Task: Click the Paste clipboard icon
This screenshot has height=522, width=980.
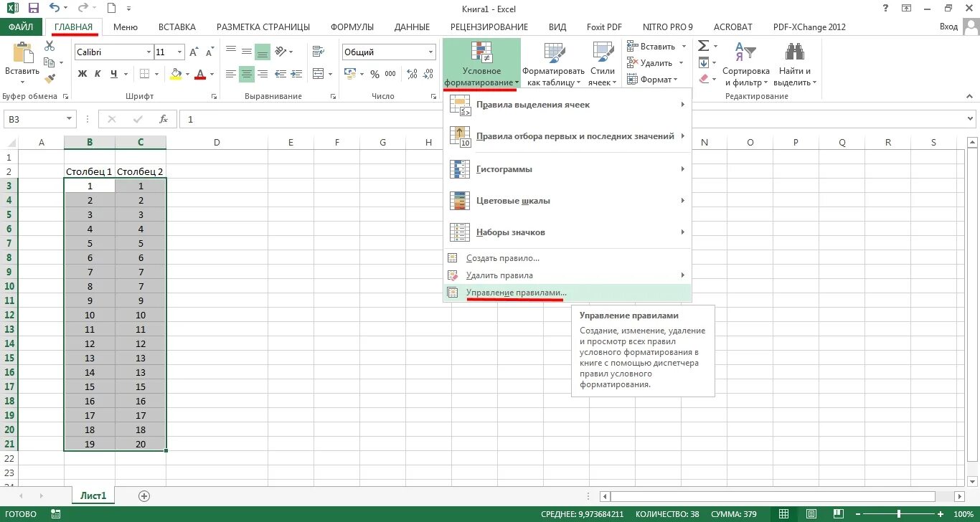Action: pyautogui.click(x=22, y=54)
